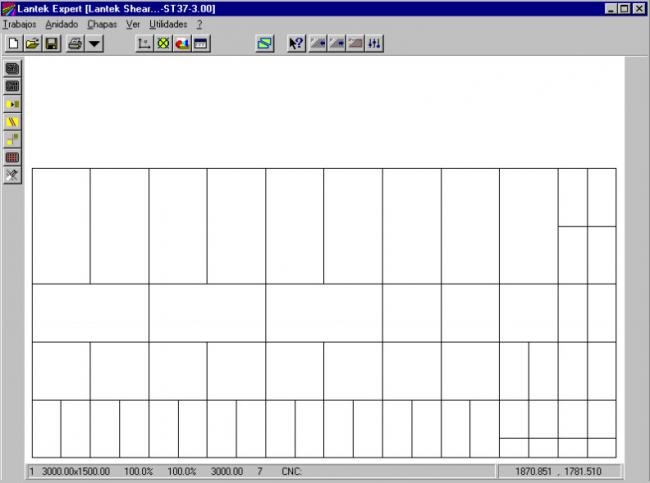
Task: Open a job with the folder icon
Action: (33, 44)
